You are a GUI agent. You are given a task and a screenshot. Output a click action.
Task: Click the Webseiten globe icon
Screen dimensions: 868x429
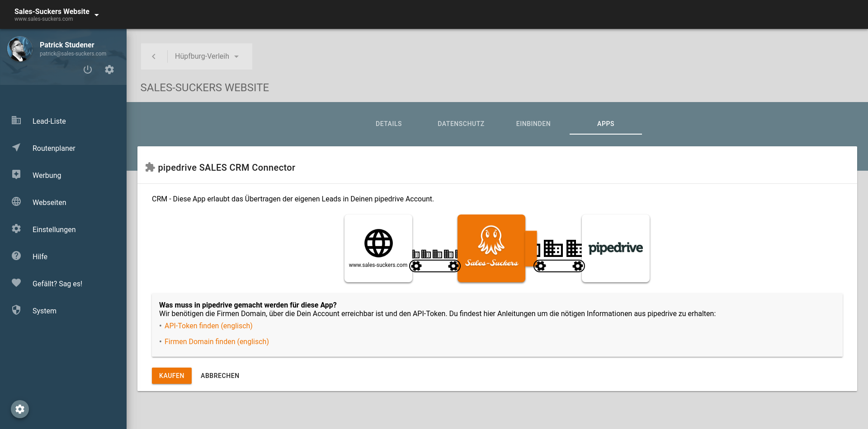point(16,201)
